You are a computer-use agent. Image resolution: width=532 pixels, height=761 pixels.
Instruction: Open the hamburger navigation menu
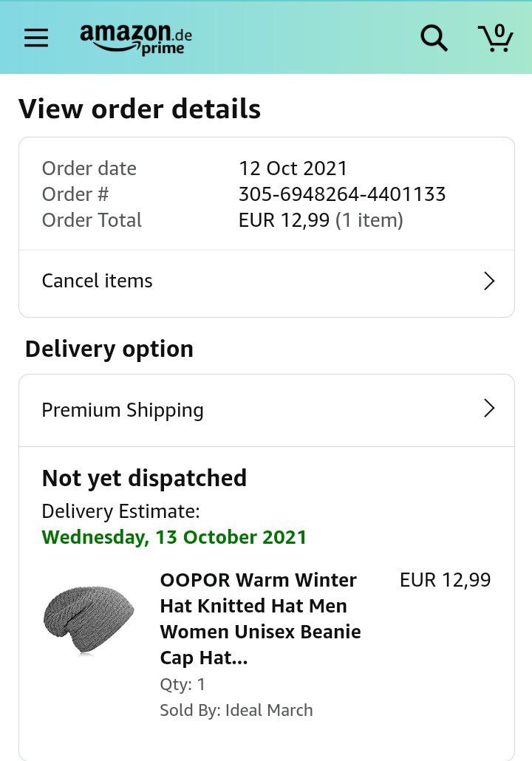click(x=36, y=38)
